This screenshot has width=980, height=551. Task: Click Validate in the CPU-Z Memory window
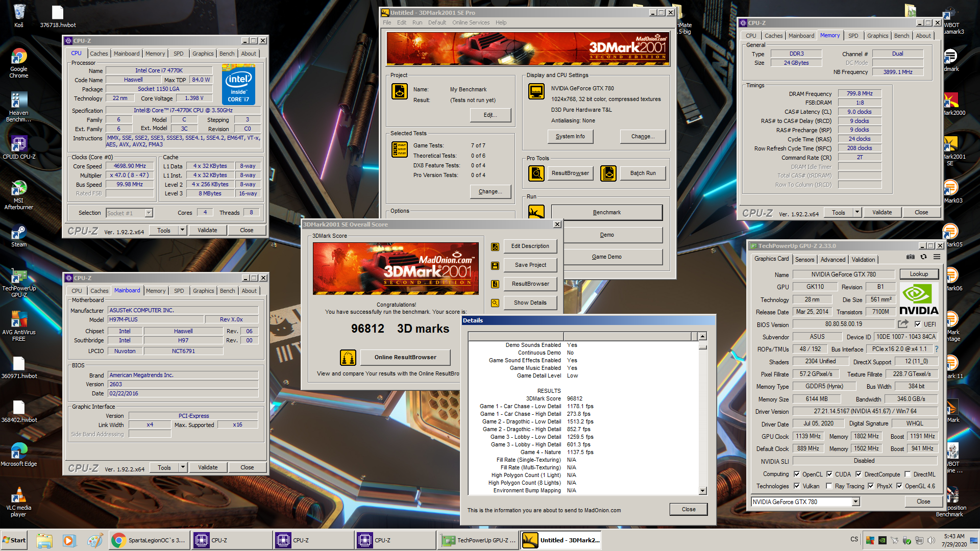point(881,213)
